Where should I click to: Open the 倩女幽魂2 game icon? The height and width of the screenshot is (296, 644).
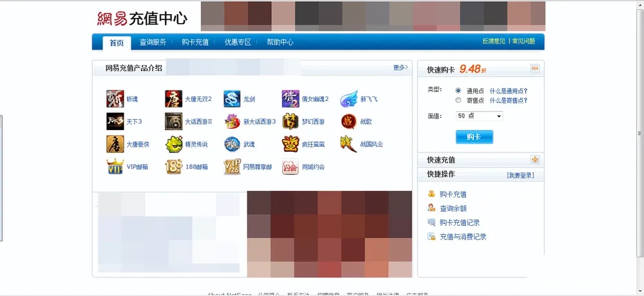[x=290, y=99]
